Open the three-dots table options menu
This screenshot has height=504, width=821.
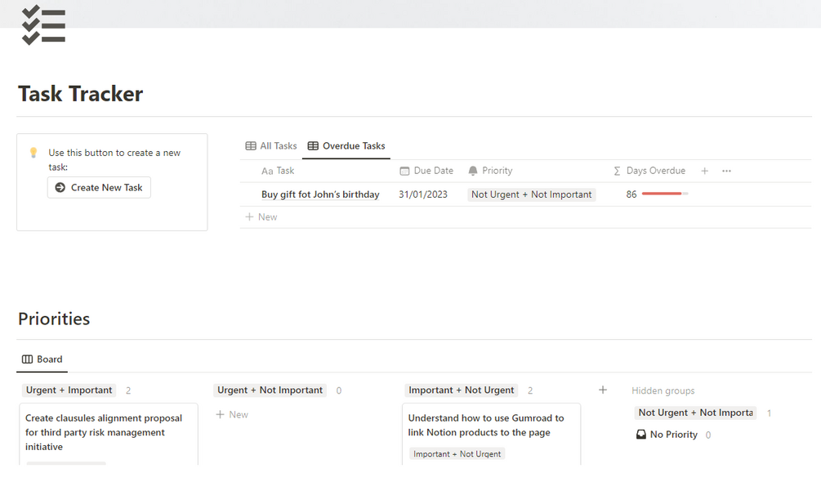click(726, 171)
